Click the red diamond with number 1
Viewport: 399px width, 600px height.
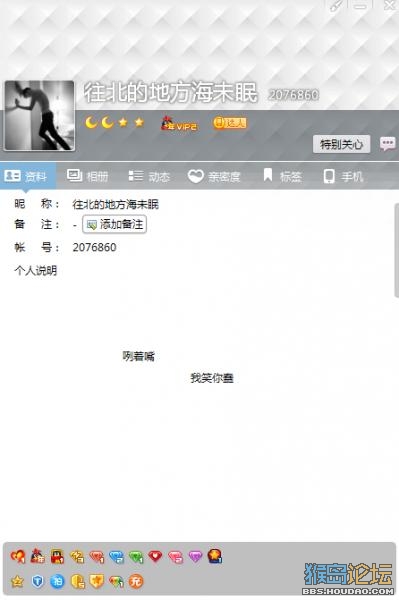click(x=97, y=557)
